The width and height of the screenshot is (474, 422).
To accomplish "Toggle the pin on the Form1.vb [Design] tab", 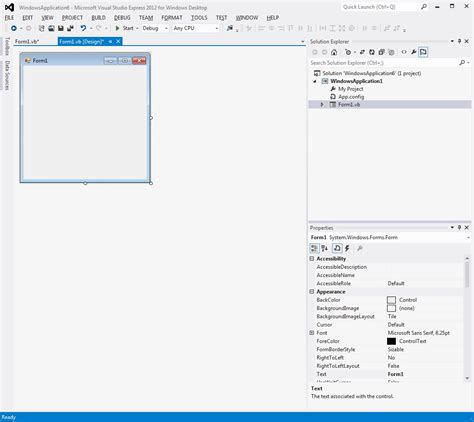I will (x=110, y=41).
